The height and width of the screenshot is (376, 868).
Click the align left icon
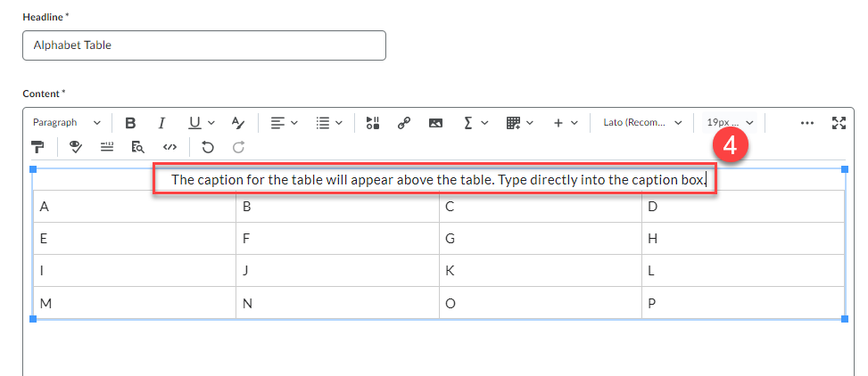277,123
